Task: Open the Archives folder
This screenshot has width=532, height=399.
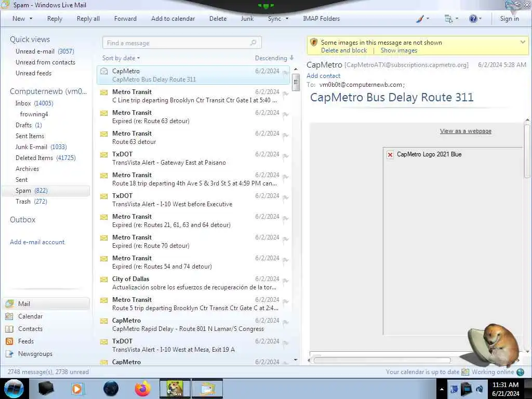Action: tap(27, 169)
